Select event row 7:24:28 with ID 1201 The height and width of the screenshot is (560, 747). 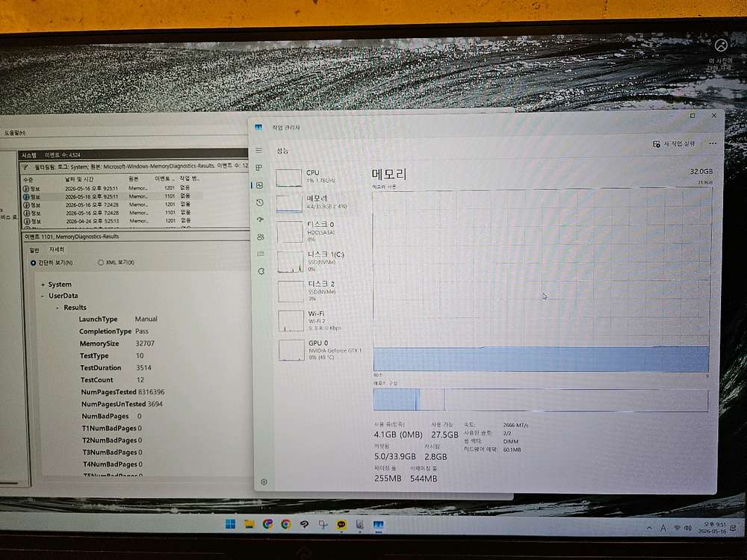[x=113, y=205]
